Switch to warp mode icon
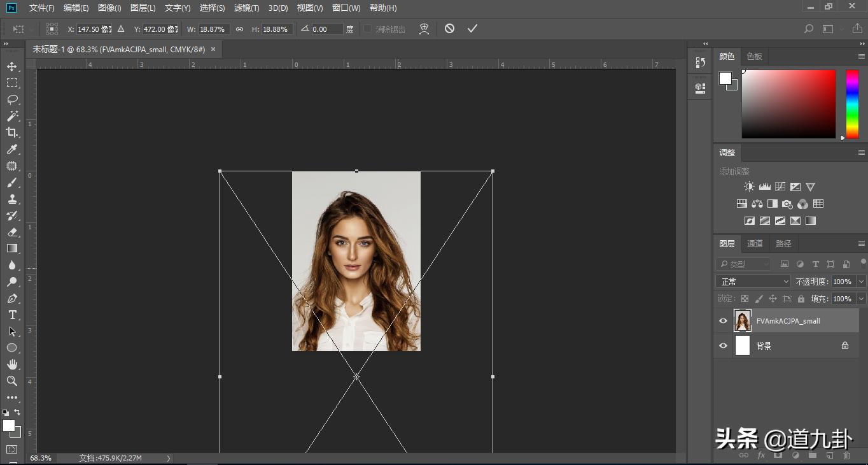 424,29
